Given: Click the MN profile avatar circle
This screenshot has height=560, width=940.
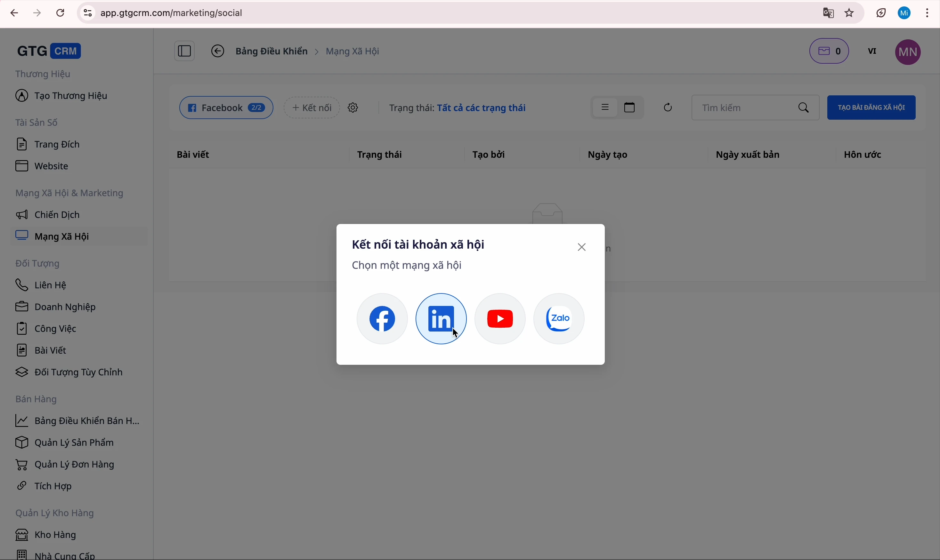Looking at the screenshot, I should pyautogui.click(x=908, y=51).
